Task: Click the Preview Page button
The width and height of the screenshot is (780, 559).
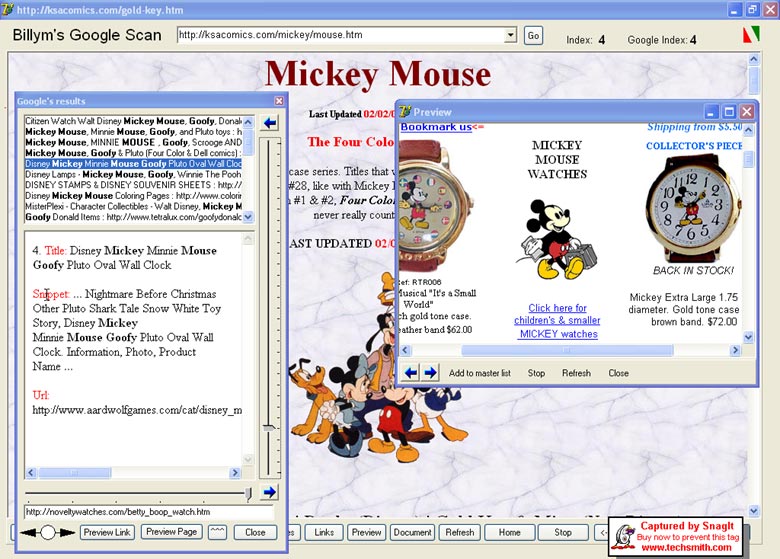Action: click(x=172, y=532)
